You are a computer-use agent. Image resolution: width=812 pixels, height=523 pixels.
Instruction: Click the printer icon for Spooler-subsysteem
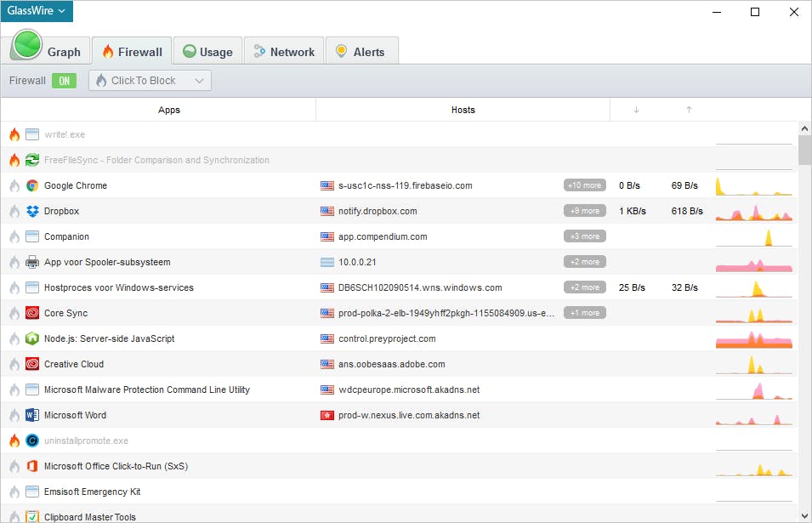click(32, 262)
